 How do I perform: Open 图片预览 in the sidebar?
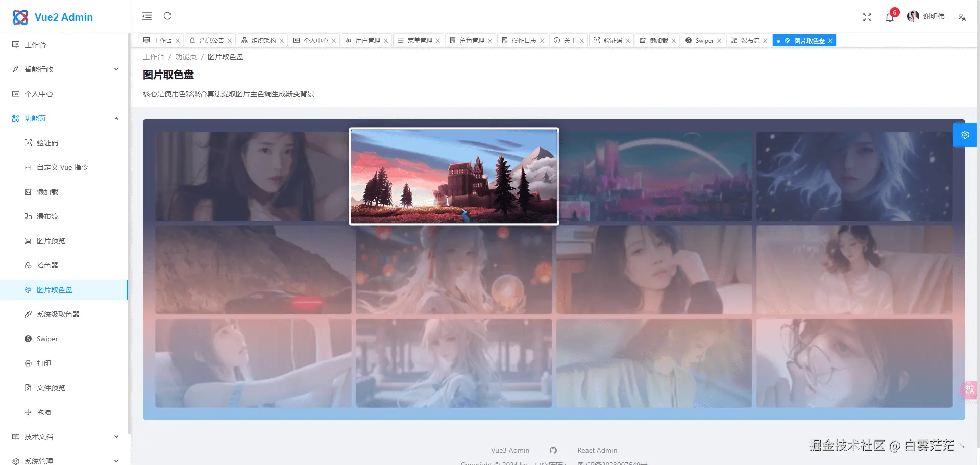pyautogui.click(x=64, y=241)
